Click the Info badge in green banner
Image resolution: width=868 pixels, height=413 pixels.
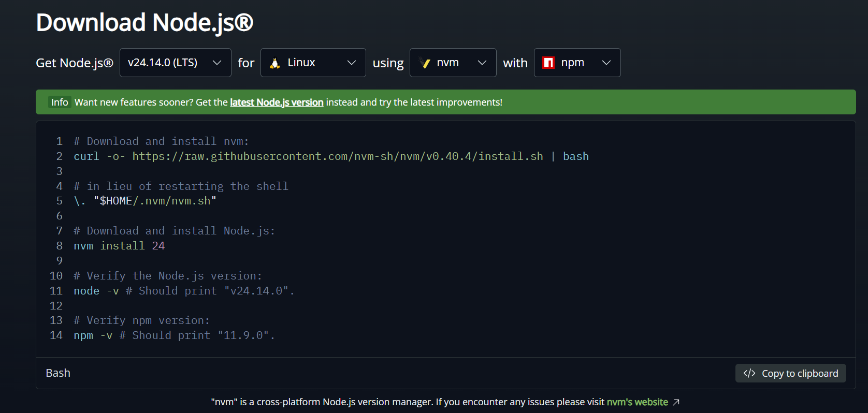tap(60, 102)
